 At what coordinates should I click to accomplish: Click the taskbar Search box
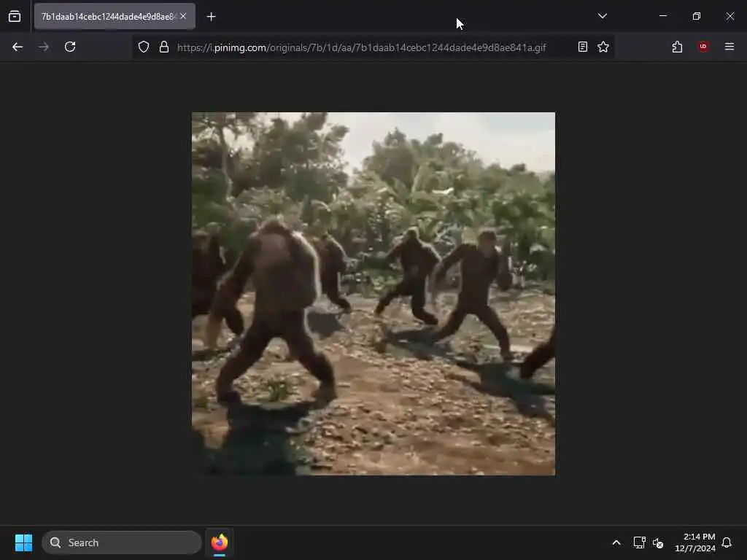122,542
